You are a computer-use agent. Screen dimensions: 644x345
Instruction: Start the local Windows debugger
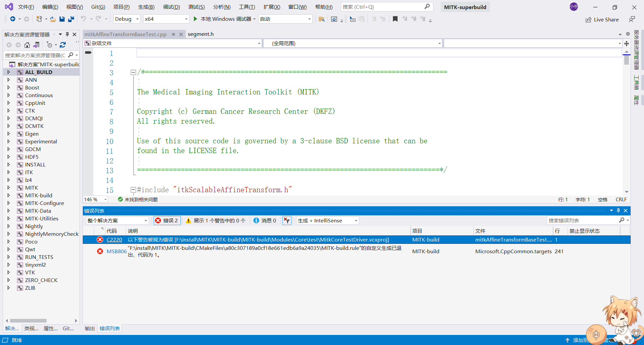222,19
